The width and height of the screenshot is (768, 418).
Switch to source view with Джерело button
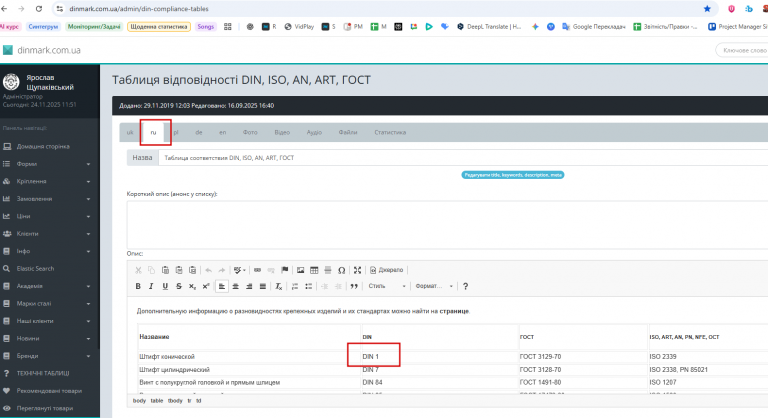pyautogui.click(x=386, y=270)
